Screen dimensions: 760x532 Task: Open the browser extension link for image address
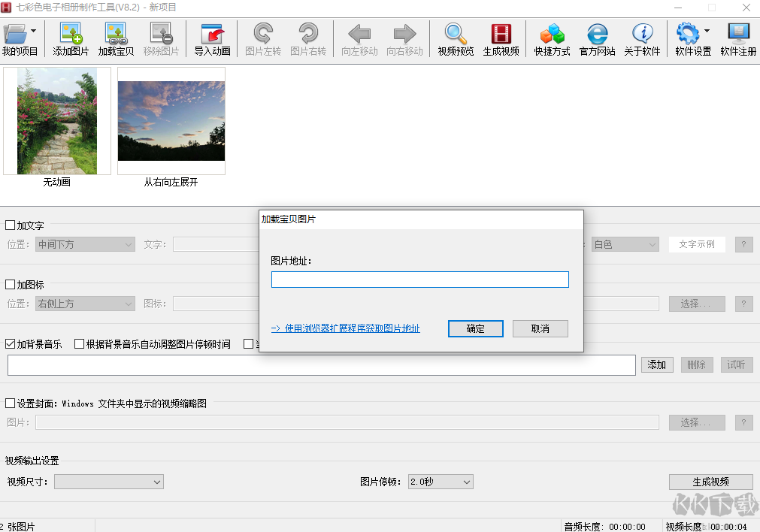[344, 328]
